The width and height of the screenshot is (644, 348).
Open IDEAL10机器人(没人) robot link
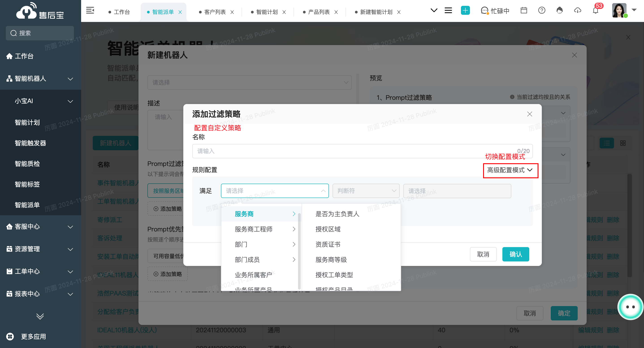(127, 330)
